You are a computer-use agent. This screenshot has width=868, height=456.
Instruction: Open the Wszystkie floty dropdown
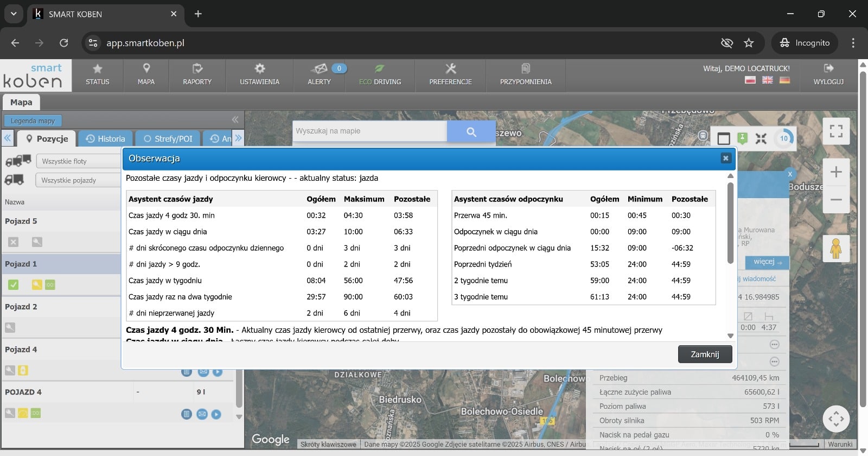[x=79, y=161]
